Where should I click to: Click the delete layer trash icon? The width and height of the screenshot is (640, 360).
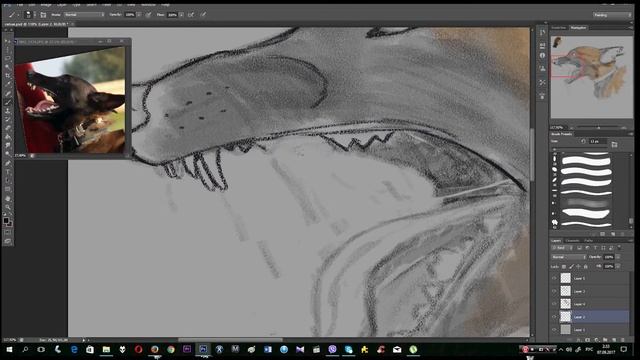coord(623,340)
